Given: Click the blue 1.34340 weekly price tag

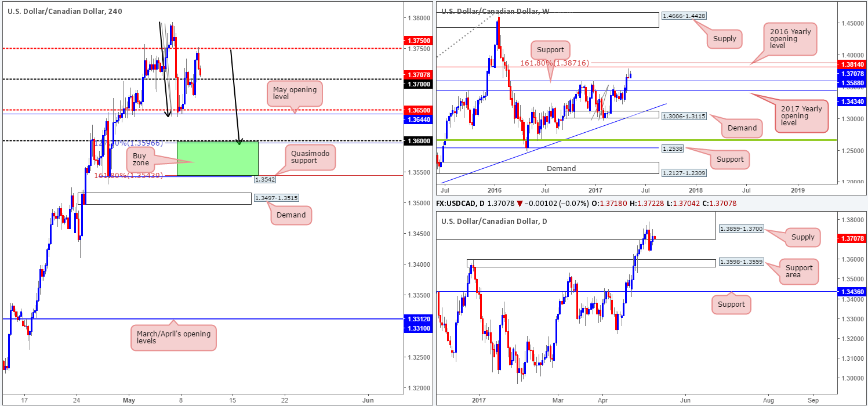Looking at the screenshot, I should (851, 101).
